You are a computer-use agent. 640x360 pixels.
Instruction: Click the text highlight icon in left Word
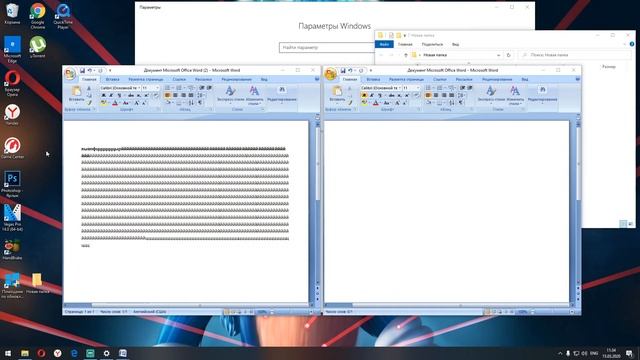(x=103, y=103)
